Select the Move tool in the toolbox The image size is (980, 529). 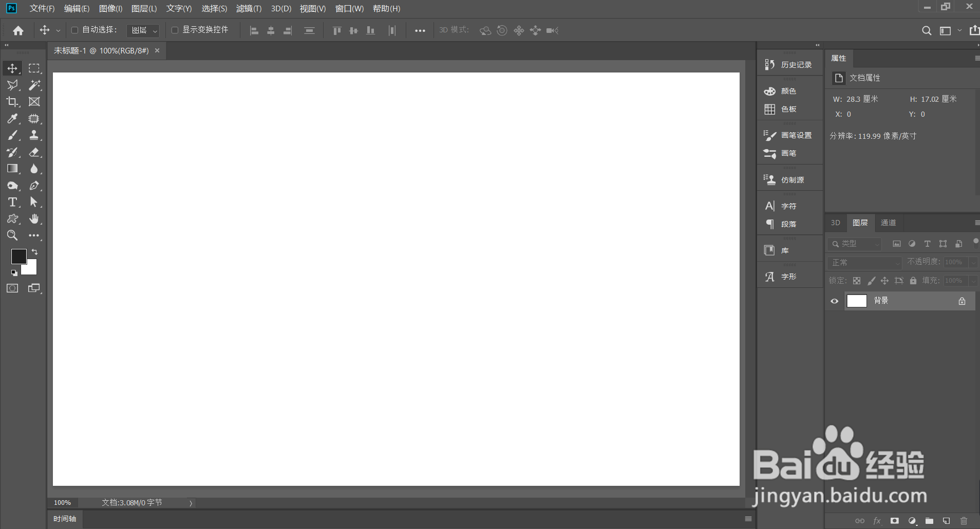(12, 68)
